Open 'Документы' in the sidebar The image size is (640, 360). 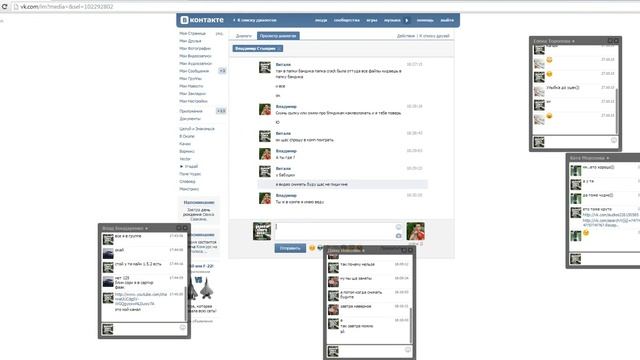tap(190, 119)
